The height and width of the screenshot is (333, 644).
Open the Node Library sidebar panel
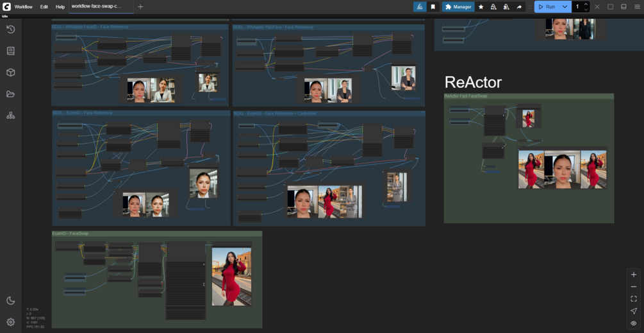click(11, 51)
